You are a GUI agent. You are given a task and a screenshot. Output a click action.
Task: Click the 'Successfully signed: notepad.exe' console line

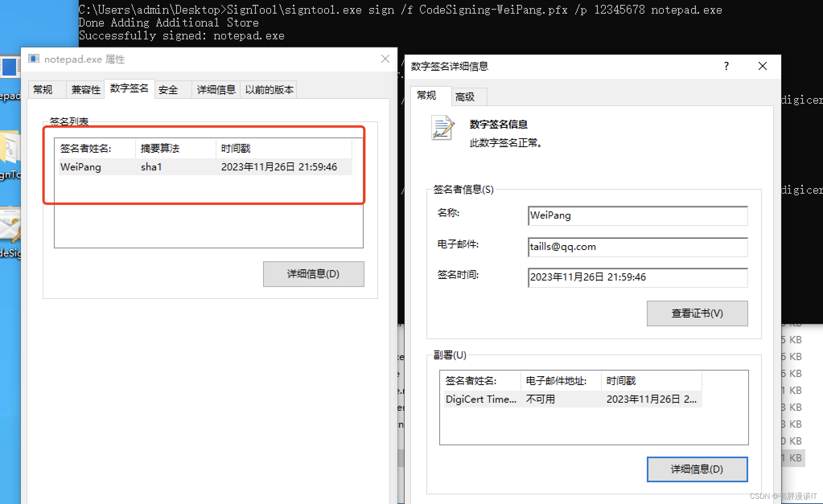[x=181, y=36]
